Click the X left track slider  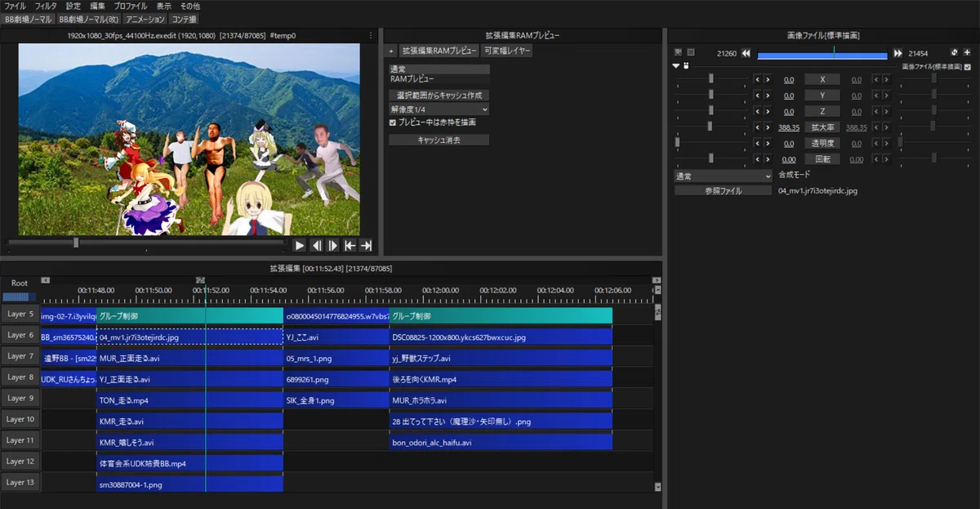(x=711, y=79)
